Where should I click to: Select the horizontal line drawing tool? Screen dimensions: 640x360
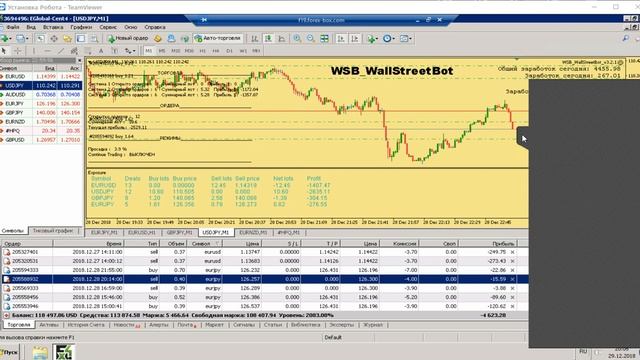click(47, 51)
